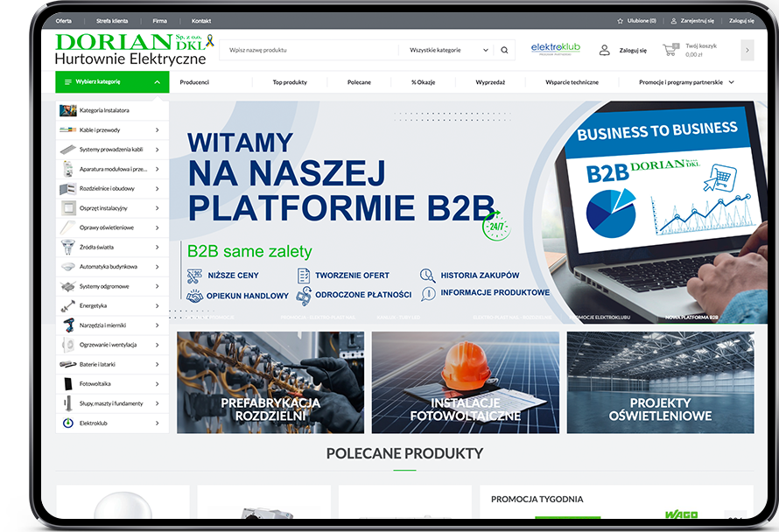Open the Instalacje Fotowoltaiczne tile

[x=465, y=382]
